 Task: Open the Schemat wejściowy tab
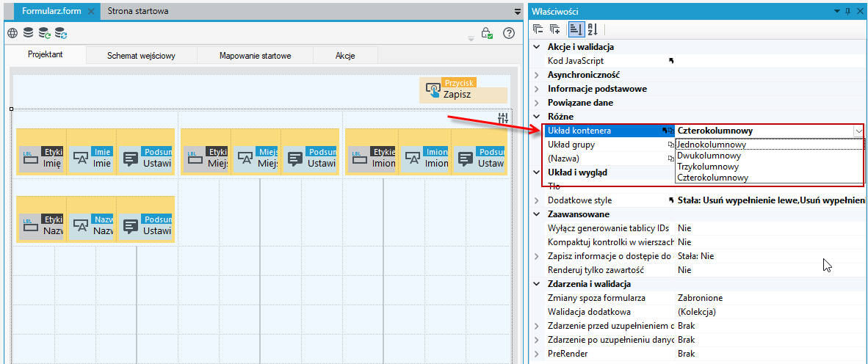coord(142,55)
